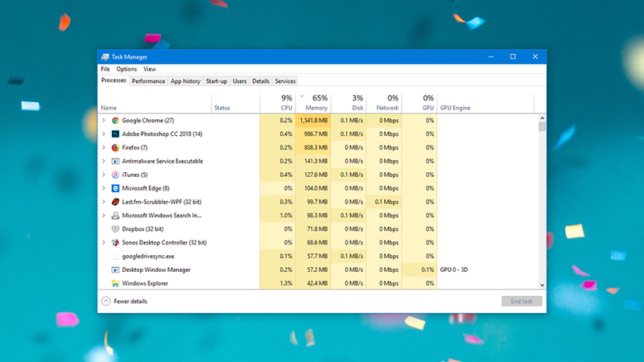Viewport: 644px width, 362px height.
Task: Open the Options menu
Action: 126,69
